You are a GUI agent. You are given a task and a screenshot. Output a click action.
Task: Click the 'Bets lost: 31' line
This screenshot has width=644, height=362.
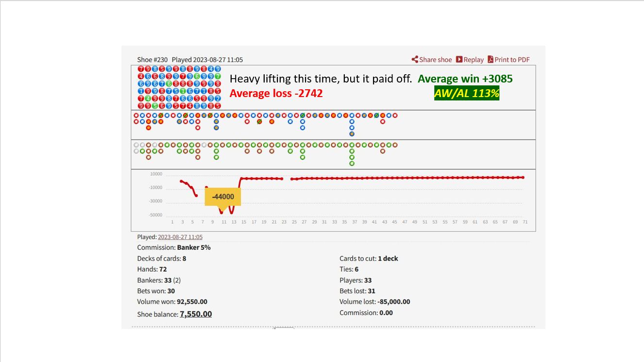pos(357,291)
